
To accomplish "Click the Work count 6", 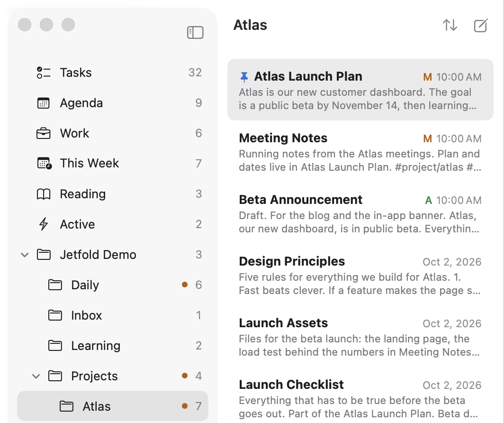I will [198, 133].
